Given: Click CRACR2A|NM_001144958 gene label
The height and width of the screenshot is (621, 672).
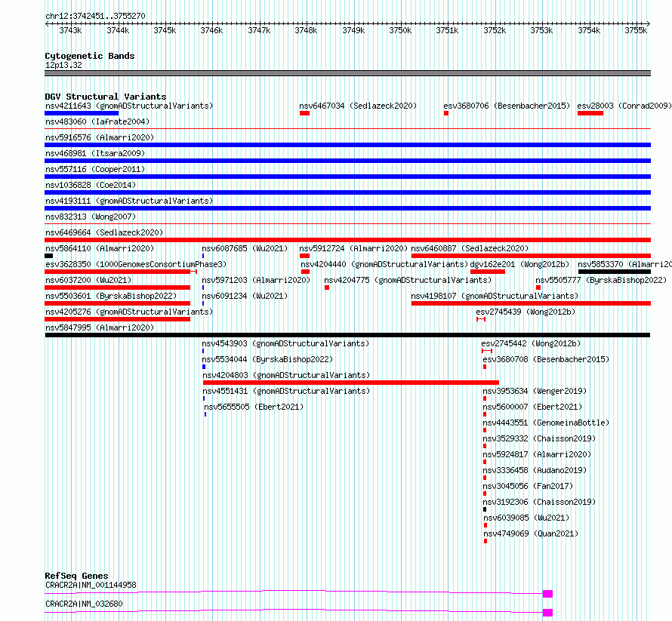Looking at the screenshot, I should [x=91, y=585].
